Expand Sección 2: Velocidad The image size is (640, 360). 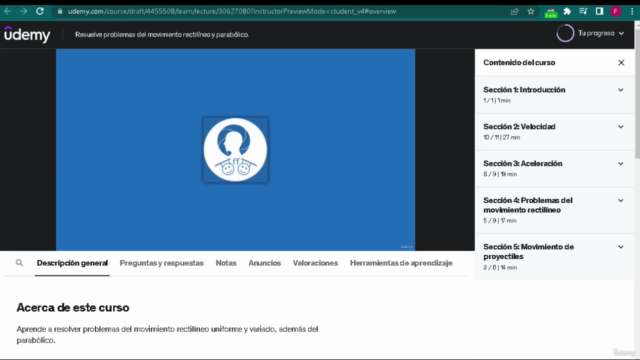554,131
